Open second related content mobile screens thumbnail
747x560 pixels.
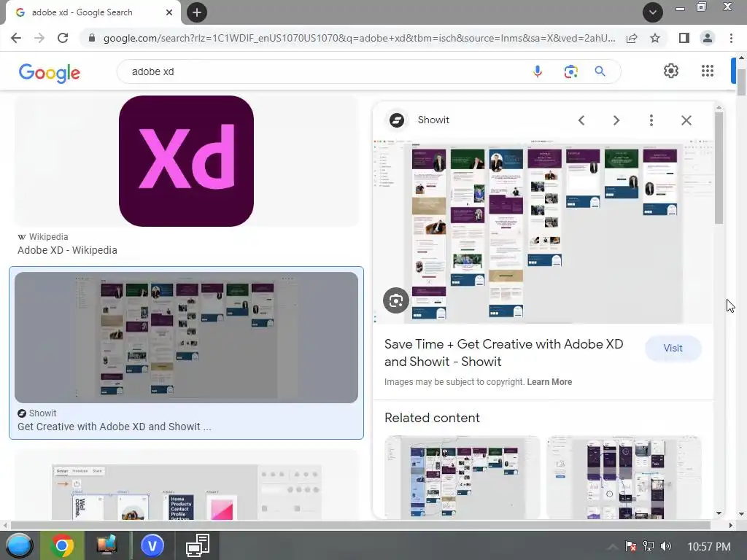point(624,478)
